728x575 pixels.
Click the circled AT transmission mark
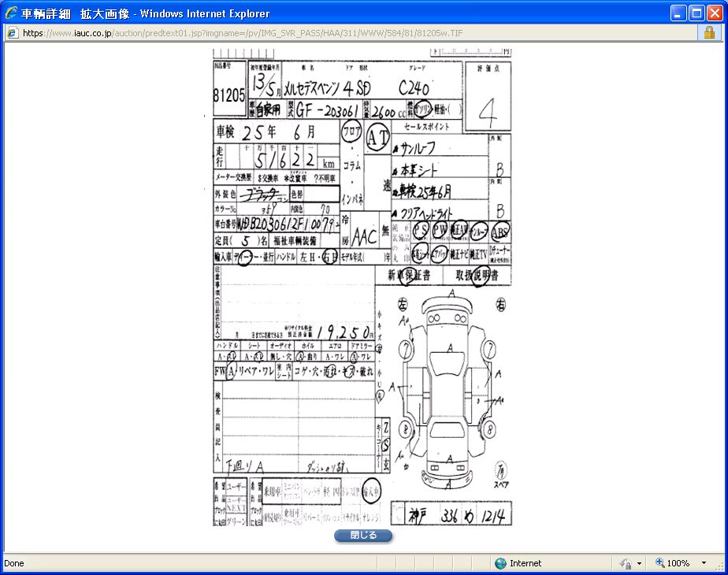point(377,138)
